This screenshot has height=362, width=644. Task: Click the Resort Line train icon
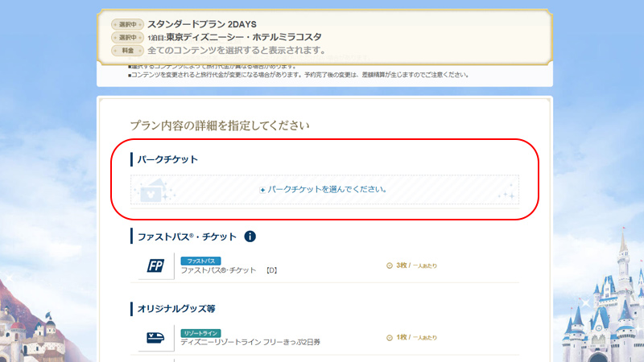(x=155, y=337)
